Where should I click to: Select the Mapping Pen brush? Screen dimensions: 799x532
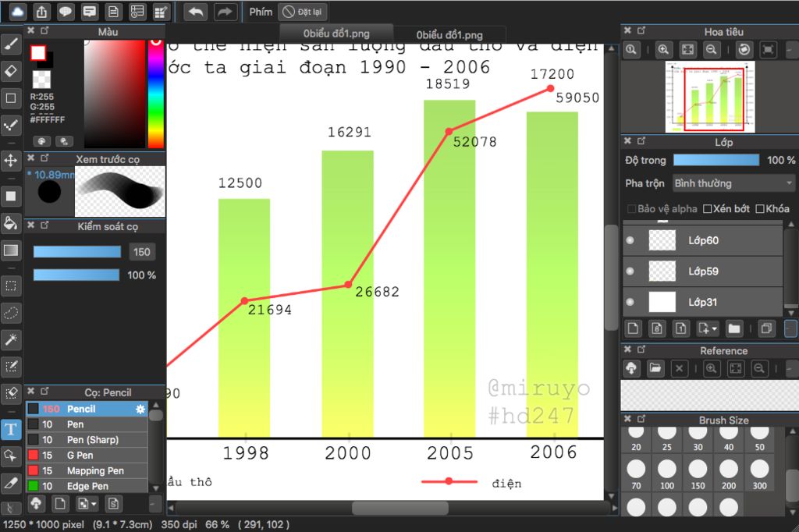point(87,470)
